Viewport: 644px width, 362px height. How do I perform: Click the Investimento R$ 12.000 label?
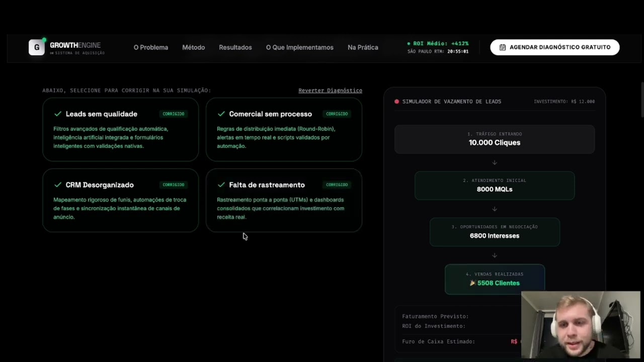[x=564, y=102]
